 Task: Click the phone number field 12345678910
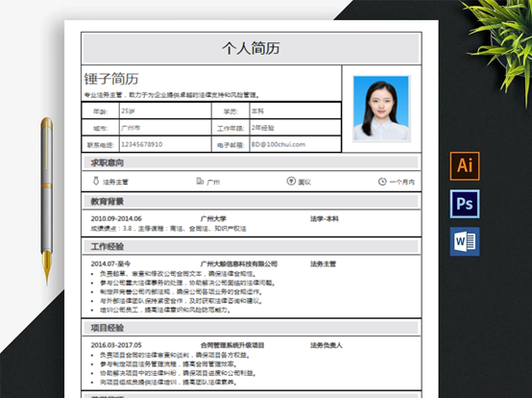[165, 144]
